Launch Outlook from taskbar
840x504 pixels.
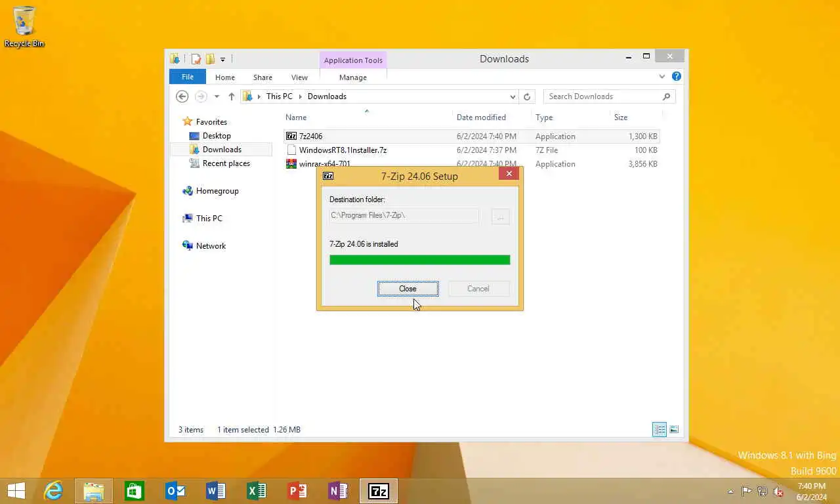[175, 491]
